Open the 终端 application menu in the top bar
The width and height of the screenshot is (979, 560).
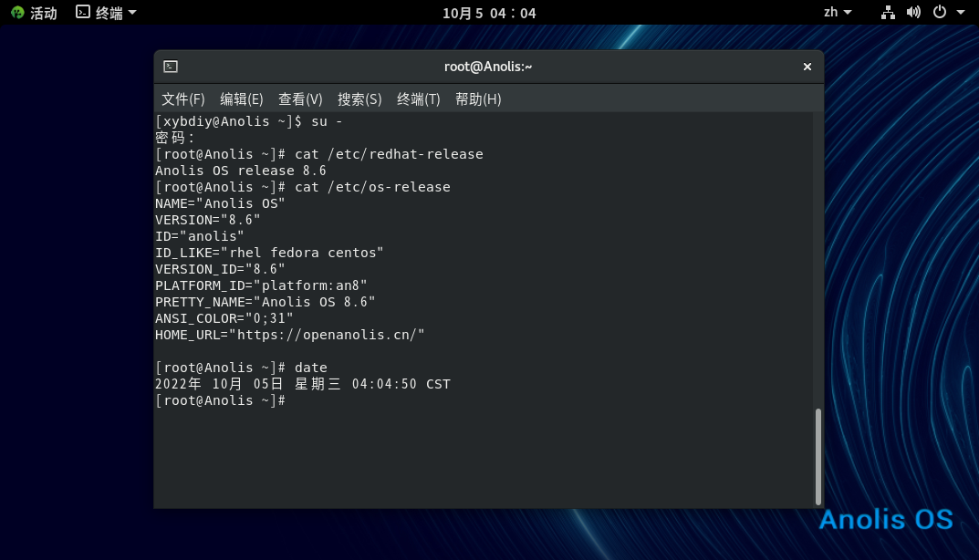(106, 13)
